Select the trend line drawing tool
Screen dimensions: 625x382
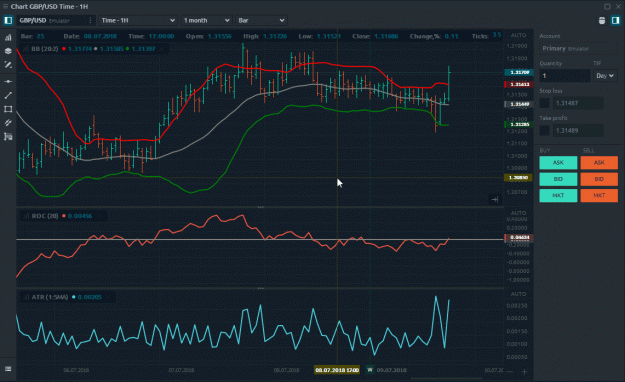coord(8,95)
